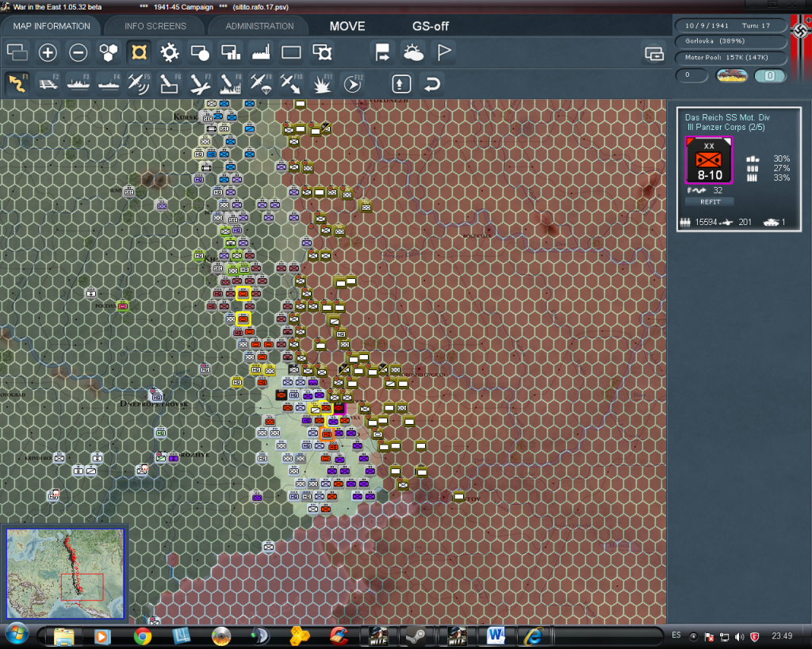Toggle the highlighted enemy hexes icon
812x649 pixels.
pos(139,52)
